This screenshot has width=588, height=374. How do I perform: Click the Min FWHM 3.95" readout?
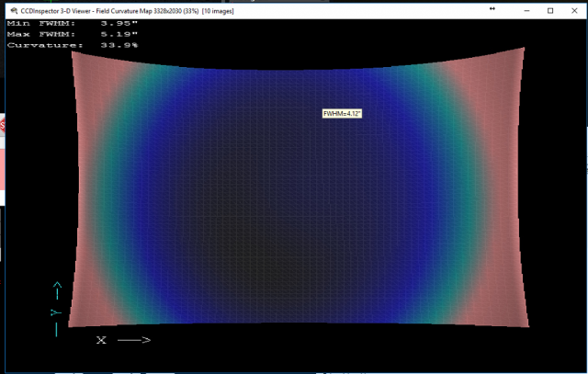[x=73, y=24]
